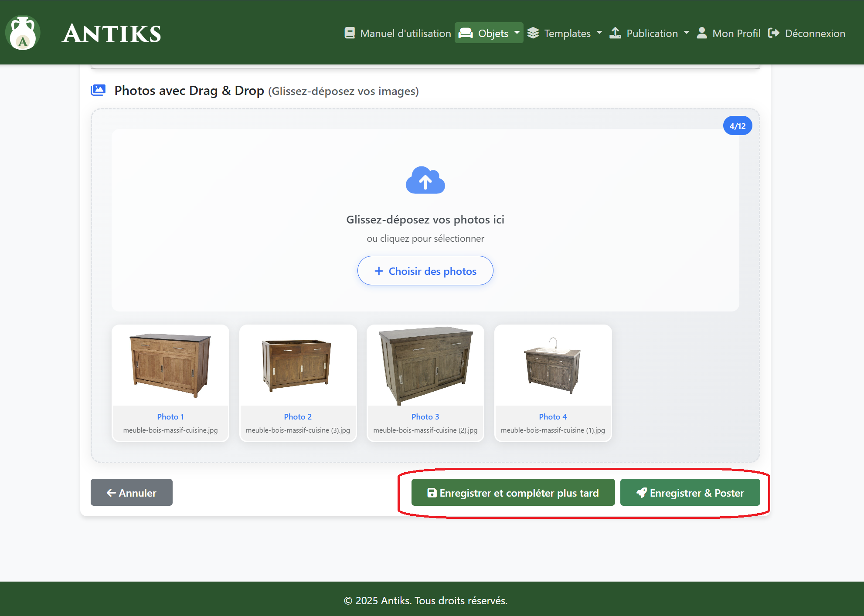This screenshot has height=616, width=864.
Task: Click Choisir des photos button
Action: (x=425, y=271)
